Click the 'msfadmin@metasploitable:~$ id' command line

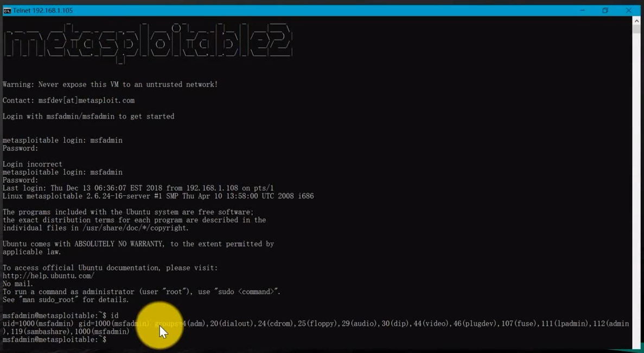click(x=60, y=316)
